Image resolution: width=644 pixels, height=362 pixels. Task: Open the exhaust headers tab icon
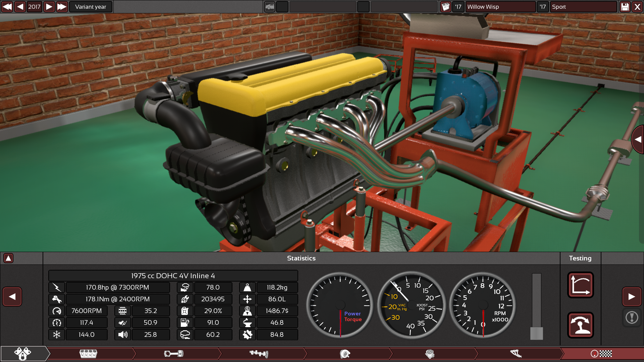click(516, 354)
